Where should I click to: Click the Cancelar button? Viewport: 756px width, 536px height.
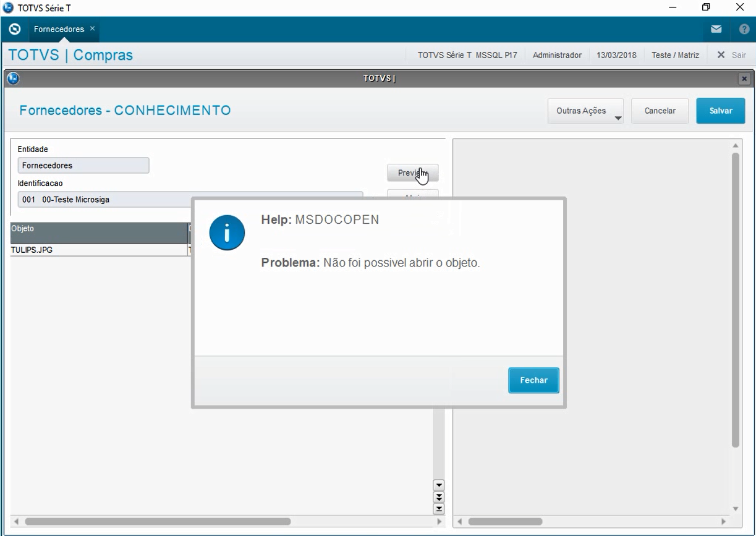[x=660, y=111]
